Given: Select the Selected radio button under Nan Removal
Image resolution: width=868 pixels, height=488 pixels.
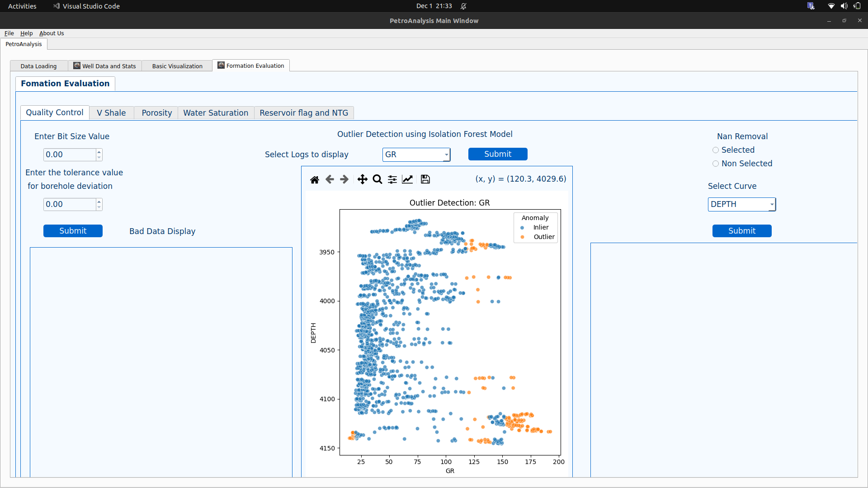Looking at the screenshot, I should point(716,150).
